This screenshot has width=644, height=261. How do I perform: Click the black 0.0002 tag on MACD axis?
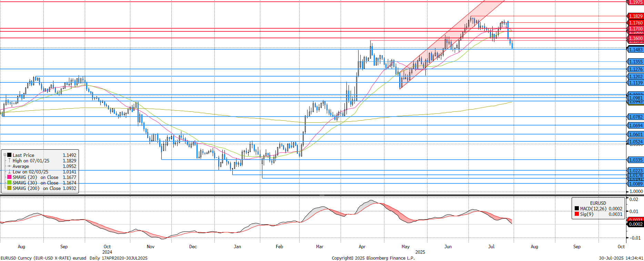point(635,224)
